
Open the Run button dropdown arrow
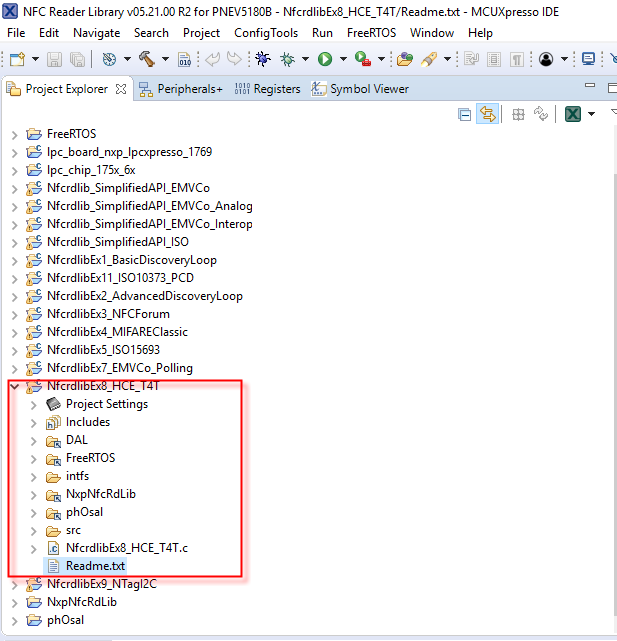(343, 60)
